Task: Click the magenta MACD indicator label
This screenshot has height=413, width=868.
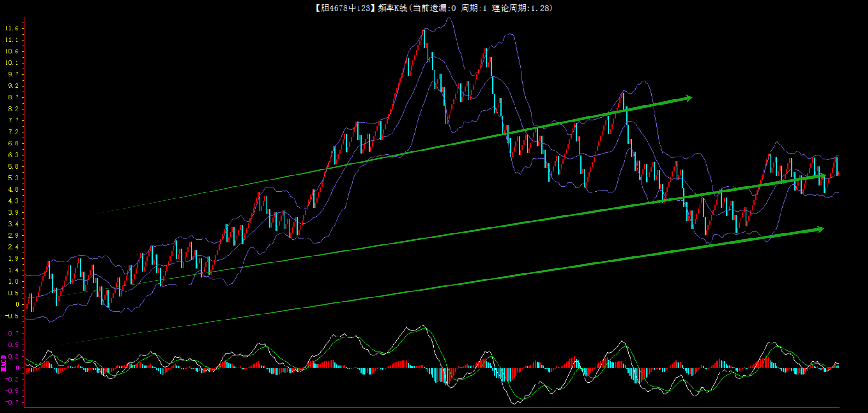Action: pos(4,363)
